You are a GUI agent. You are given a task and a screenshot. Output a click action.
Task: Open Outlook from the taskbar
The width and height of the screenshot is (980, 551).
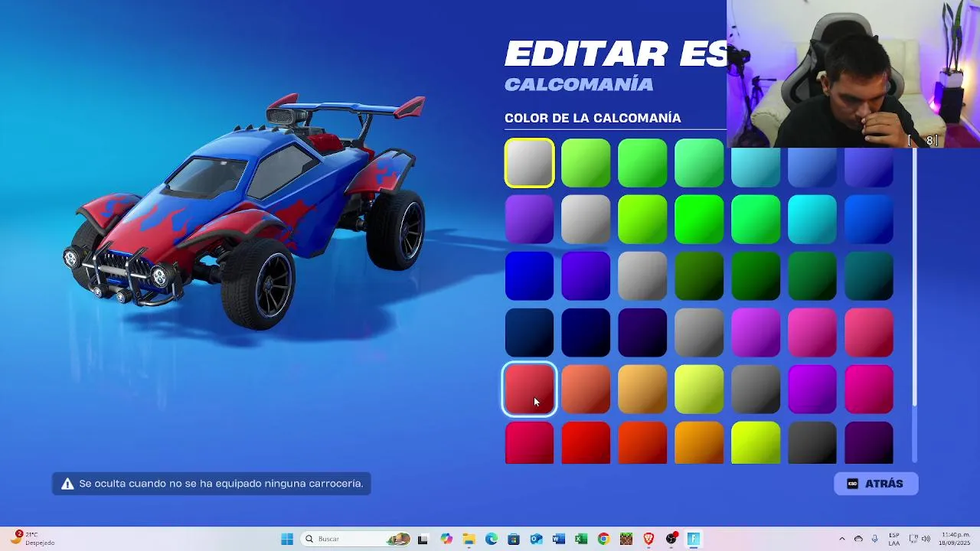(x=536, y=539)
